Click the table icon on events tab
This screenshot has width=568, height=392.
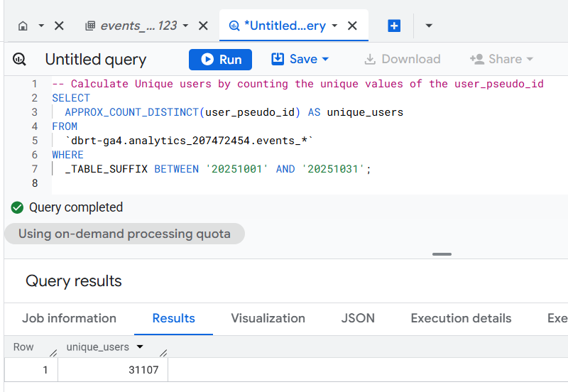click(90, 26)
